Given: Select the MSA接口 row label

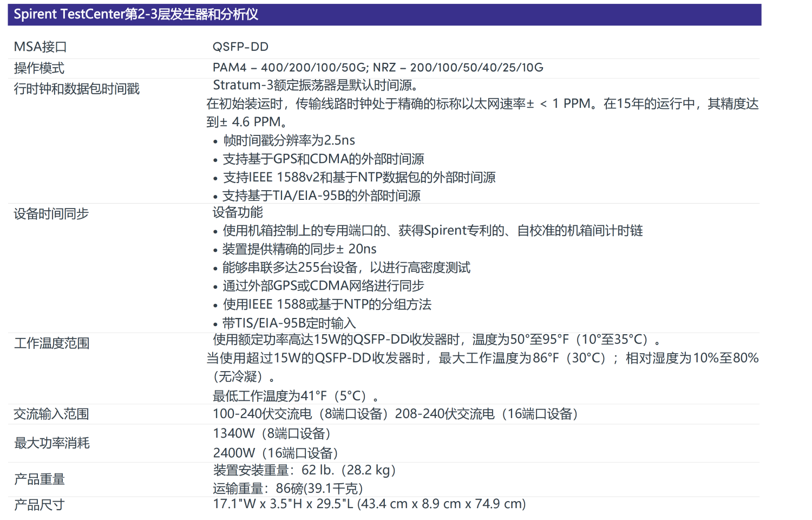Looking at the screenshot, I should (41, 47).
